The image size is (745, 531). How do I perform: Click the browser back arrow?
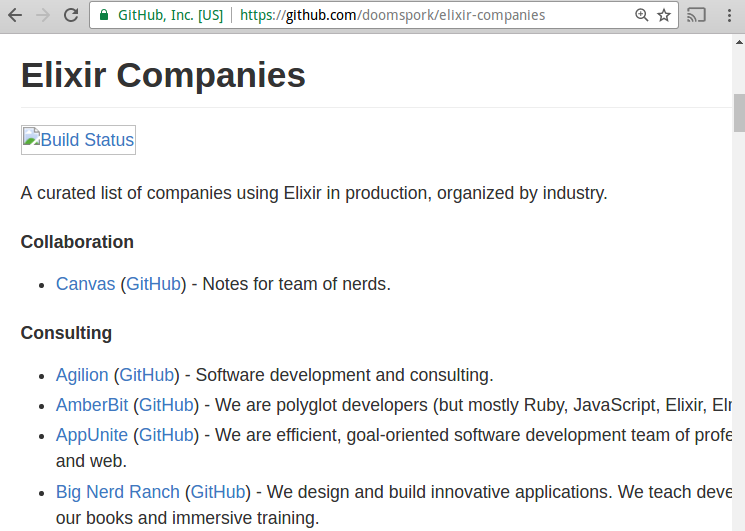click(15, 15)
